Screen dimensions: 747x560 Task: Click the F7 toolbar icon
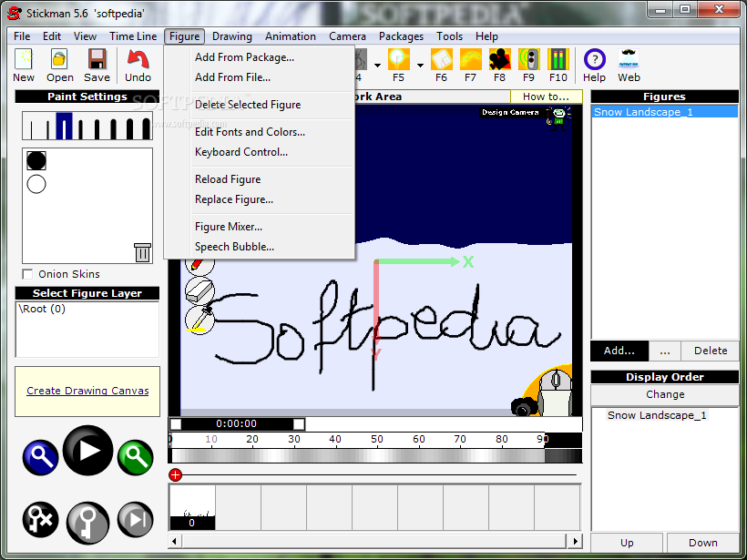[470, 59]
